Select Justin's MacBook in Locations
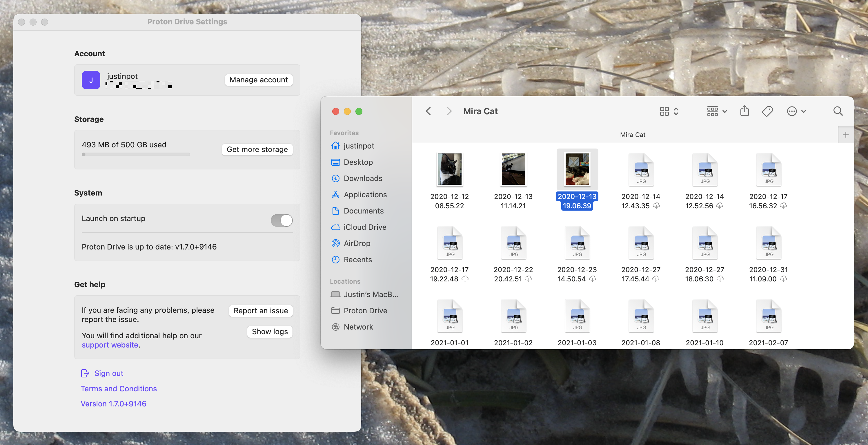868x445 pixels. click(364, 294)
